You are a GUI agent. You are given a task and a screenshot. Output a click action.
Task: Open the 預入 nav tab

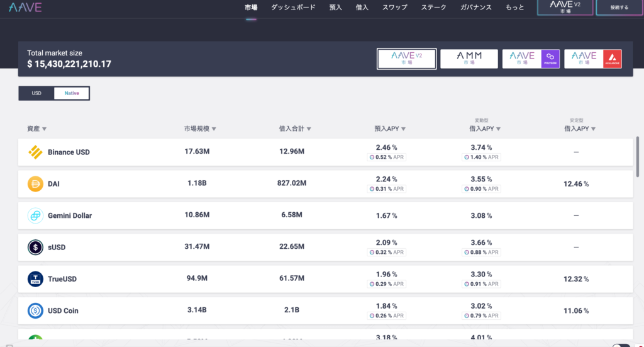click(x=336, y=8)
